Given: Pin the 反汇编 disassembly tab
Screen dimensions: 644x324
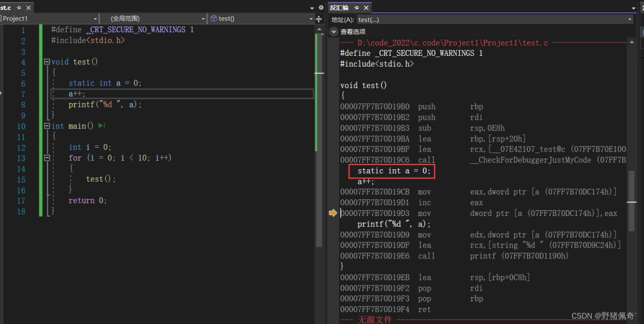Looking at the screenshot, I should 356,8.
